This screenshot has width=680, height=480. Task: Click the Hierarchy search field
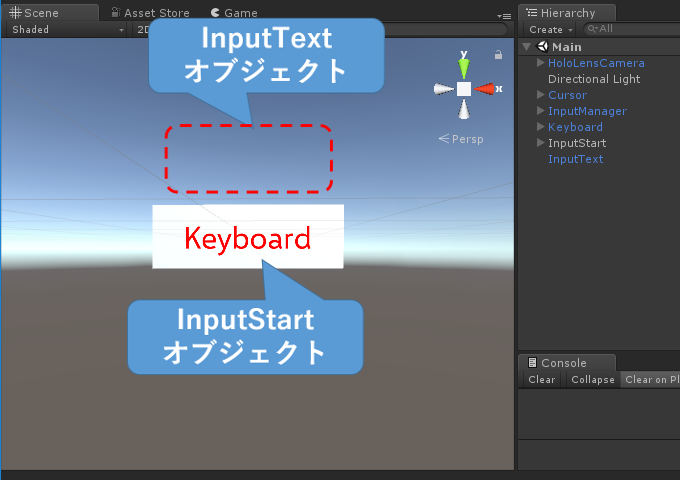[634, 29]
